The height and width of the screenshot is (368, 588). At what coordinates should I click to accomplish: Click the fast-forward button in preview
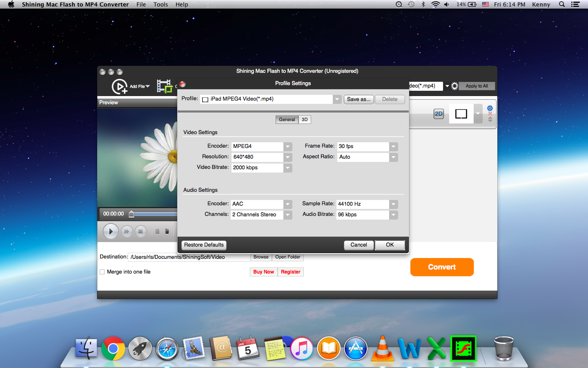(127, 231)
